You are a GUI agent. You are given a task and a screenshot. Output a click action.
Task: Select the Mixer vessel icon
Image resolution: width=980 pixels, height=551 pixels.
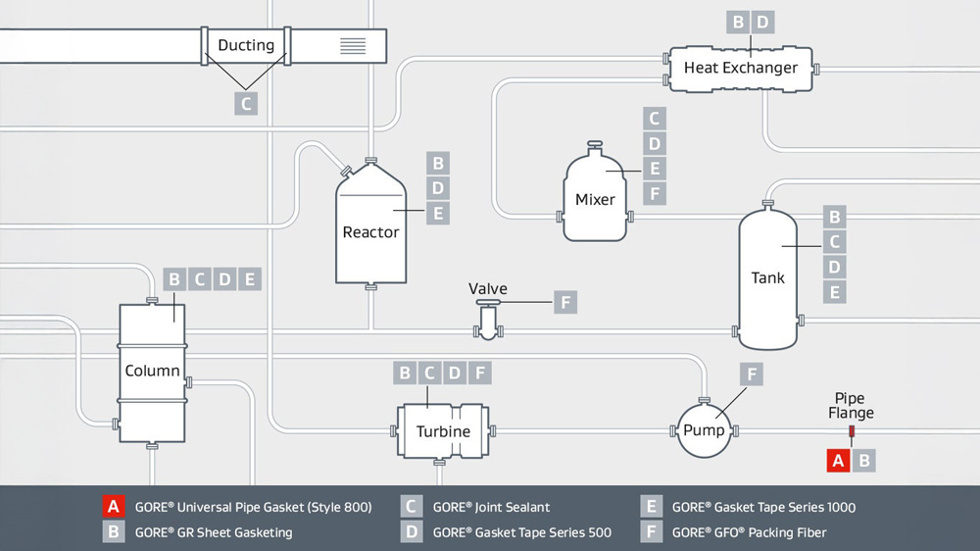(x=595, y=199)
